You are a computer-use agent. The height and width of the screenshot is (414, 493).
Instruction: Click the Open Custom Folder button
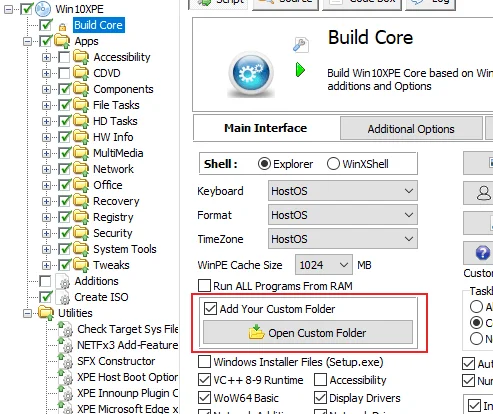308,333
